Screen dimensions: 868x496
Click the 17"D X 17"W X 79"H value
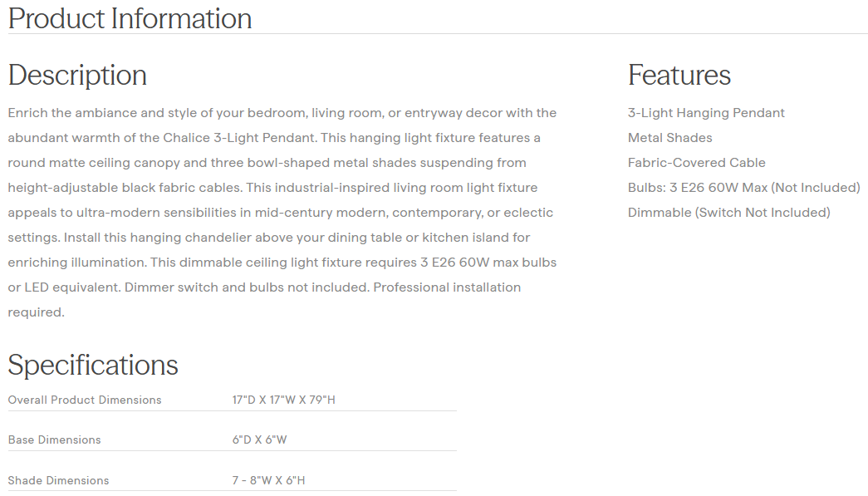[283, 400]
